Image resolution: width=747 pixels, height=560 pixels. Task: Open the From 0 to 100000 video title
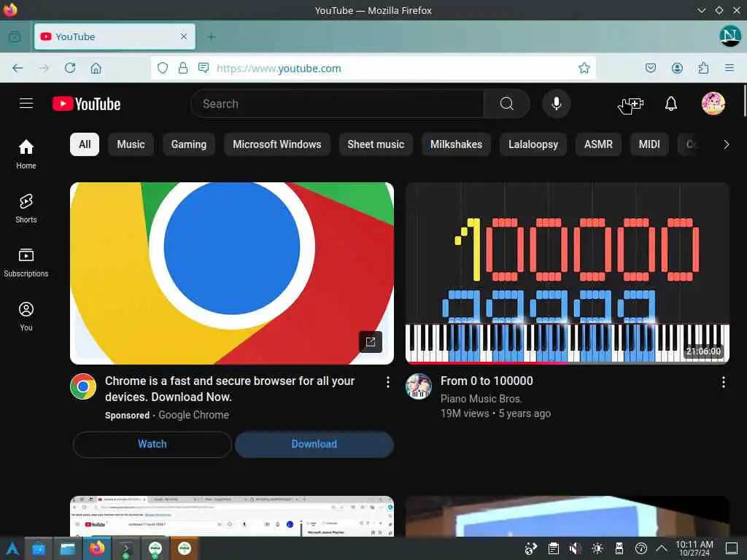487,381
